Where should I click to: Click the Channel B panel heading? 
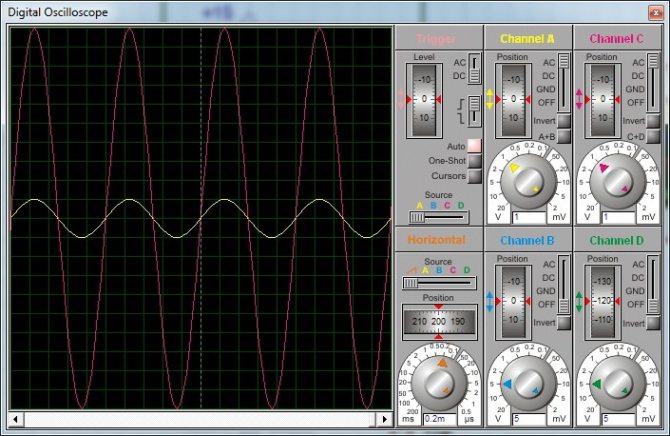(527, 241)
